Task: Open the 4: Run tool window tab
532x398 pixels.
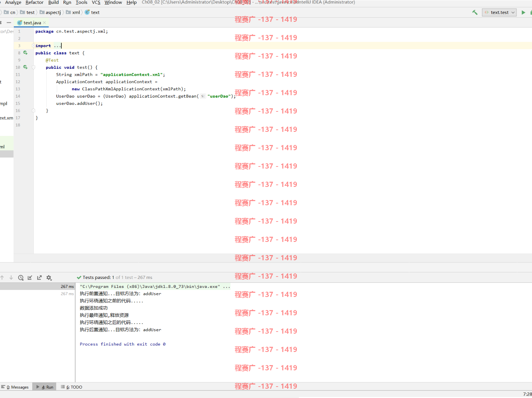Action: (x=45, y=387)
